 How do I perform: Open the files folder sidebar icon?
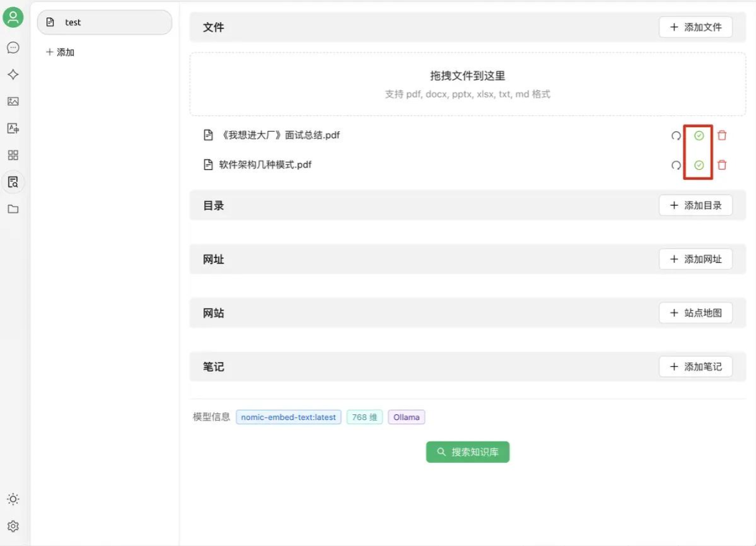click(x=13, y=209)
